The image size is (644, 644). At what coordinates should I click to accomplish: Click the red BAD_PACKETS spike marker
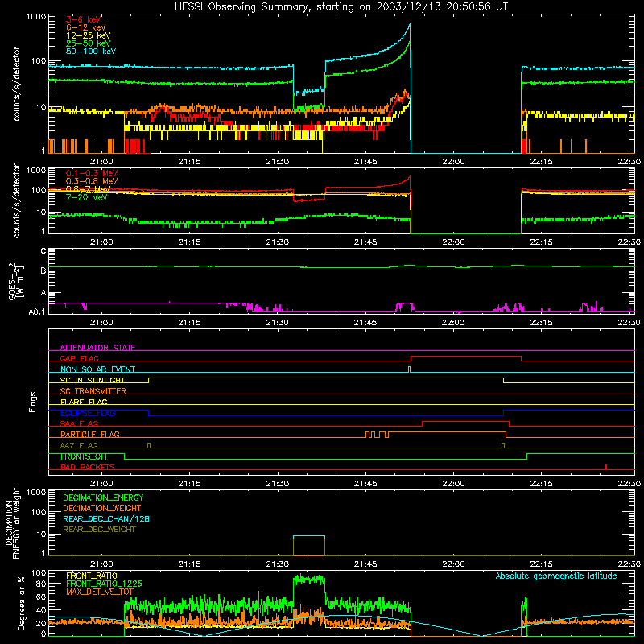point(606,467)
